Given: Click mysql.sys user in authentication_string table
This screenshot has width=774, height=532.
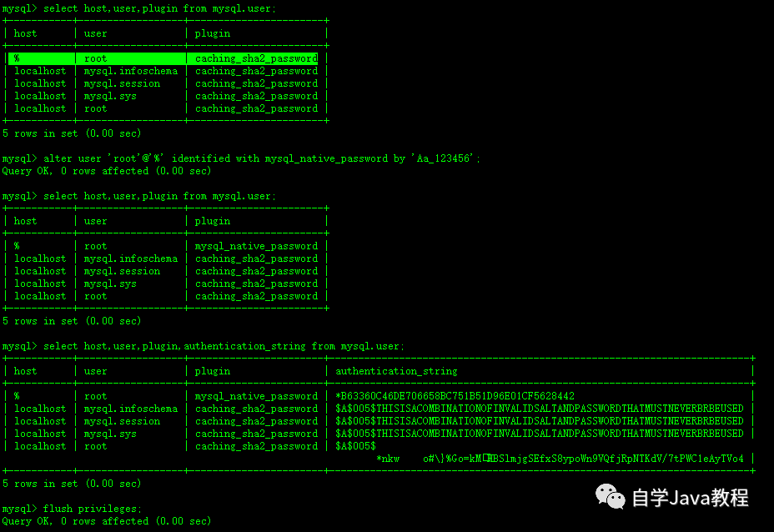Looking at the screenshot, I should 110,434.
